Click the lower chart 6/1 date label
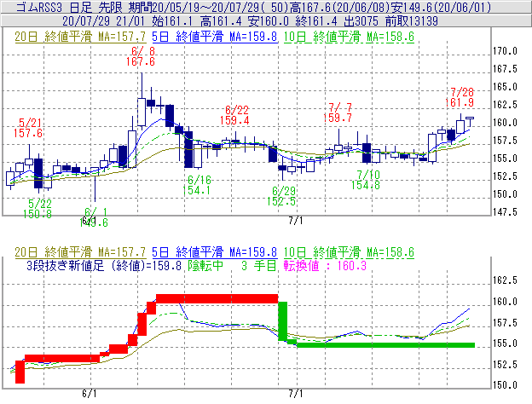The height and width of the screenshot is (404, 532). 90,394
